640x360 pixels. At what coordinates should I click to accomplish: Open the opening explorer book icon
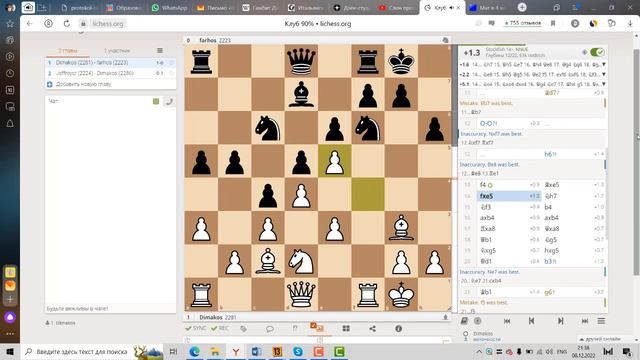click(x=464, y=321)
